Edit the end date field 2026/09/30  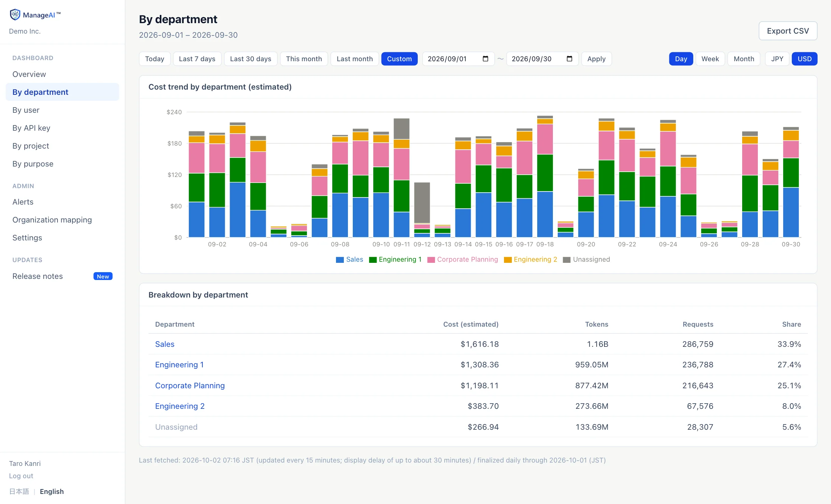pos(542,59)
